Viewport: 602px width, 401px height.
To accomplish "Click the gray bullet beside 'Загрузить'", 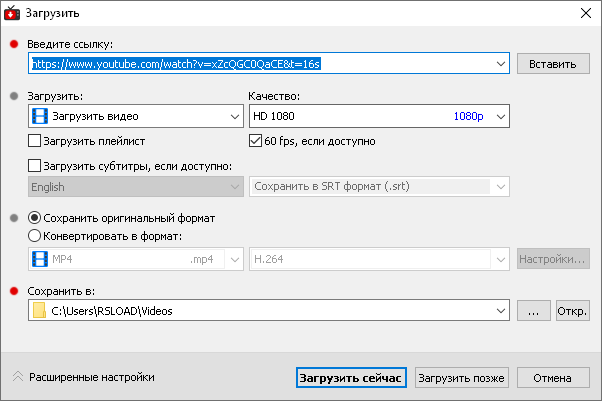I will (13, 96).
